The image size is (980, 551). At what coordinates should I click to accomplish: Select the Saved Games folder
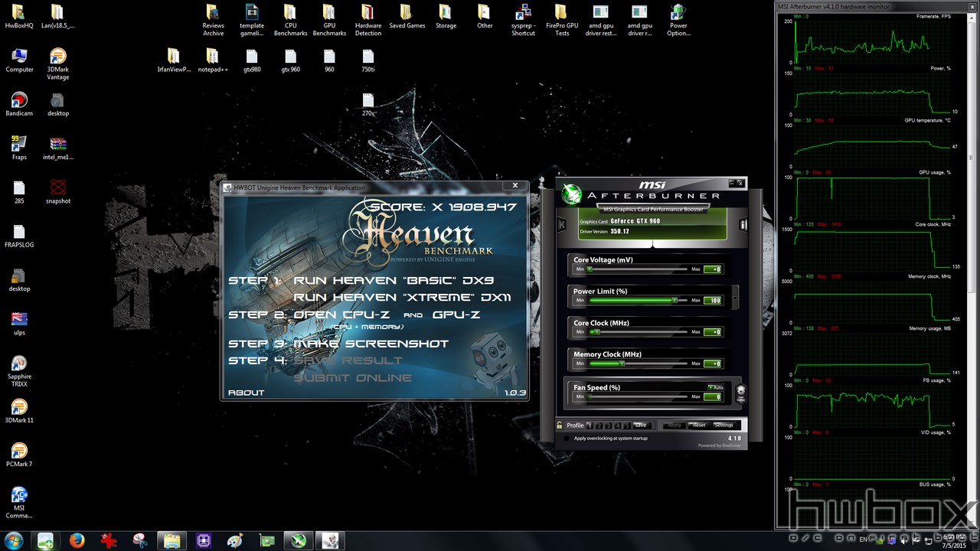click(x=407, y=16)
